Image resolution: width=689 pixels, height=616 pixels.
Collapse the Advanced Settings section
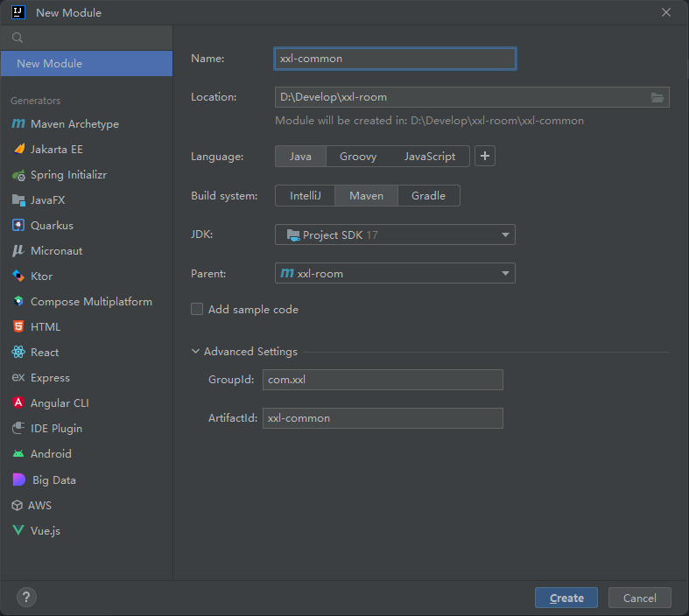tap(195, 351)
